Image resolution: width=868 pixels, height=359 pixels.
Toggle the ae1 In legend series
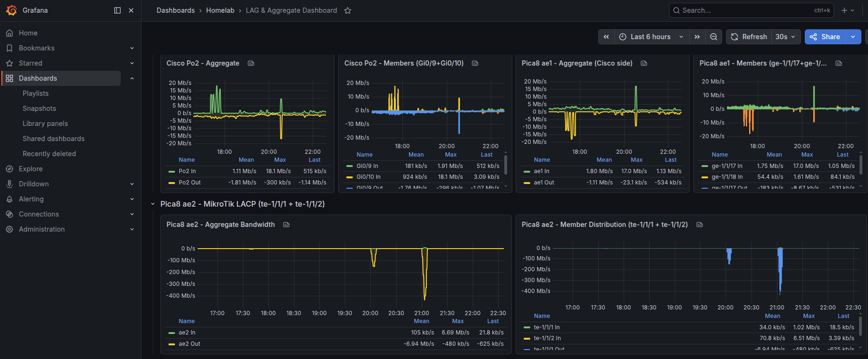pyautogui.click(x=542, y=171)
